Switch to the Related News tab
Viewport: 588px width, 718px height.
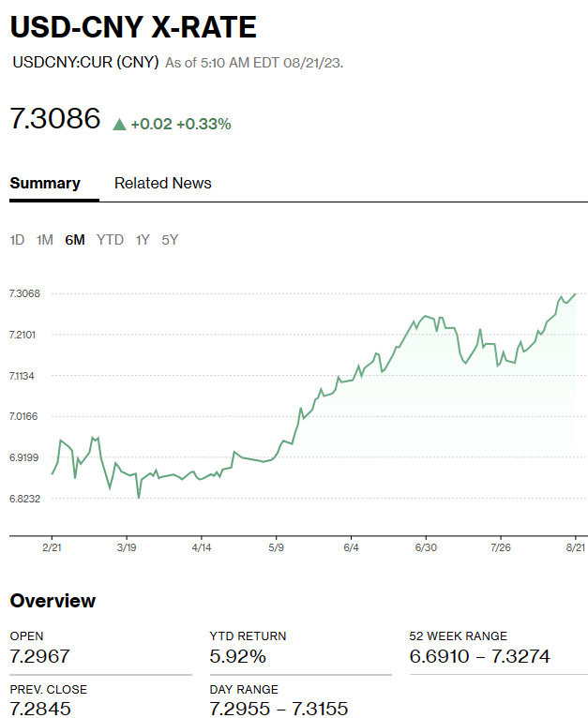(x=162, y=184)
